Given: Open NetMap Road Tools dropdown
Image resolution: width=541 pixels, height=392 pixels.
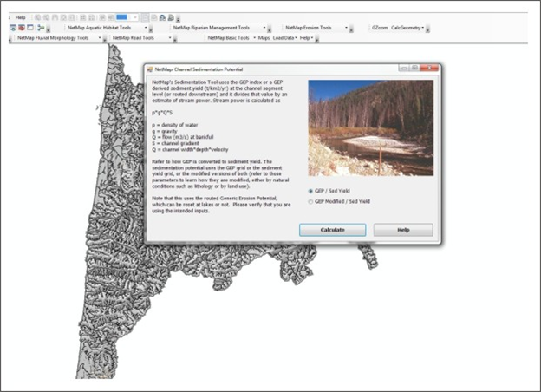Looking at the screenshot, I should pyautogui.click(x=141, y=38).
